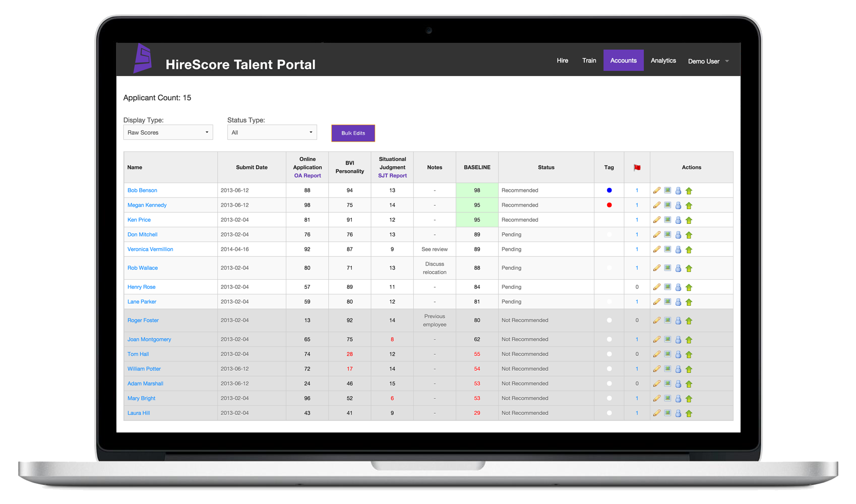Viewport: 856px width, 504px height.
Task: Open the Status Type dropdown
Action: [x=272, y=133]
